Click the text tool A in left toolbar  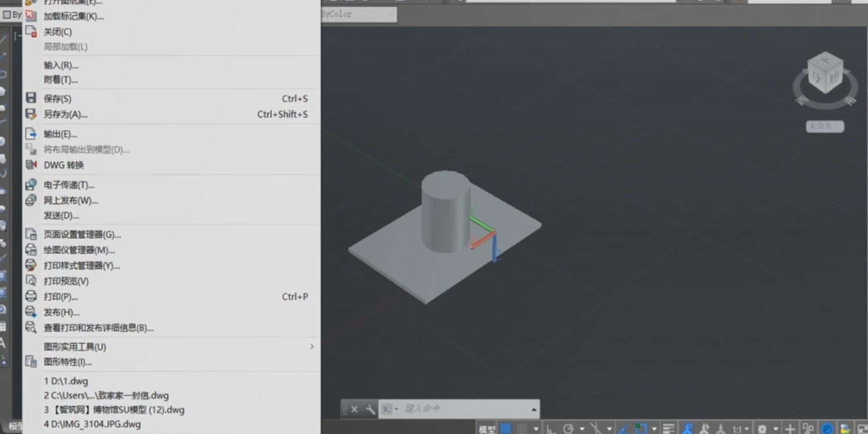click(2, 343)
